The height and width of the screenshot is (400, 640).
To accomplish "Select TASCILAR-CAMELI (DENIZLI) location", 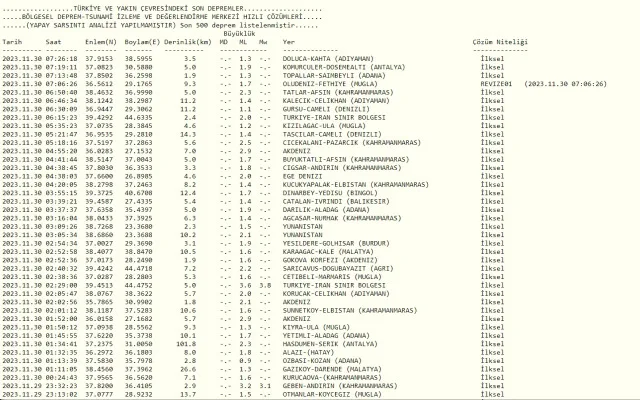I will (332, 134).
